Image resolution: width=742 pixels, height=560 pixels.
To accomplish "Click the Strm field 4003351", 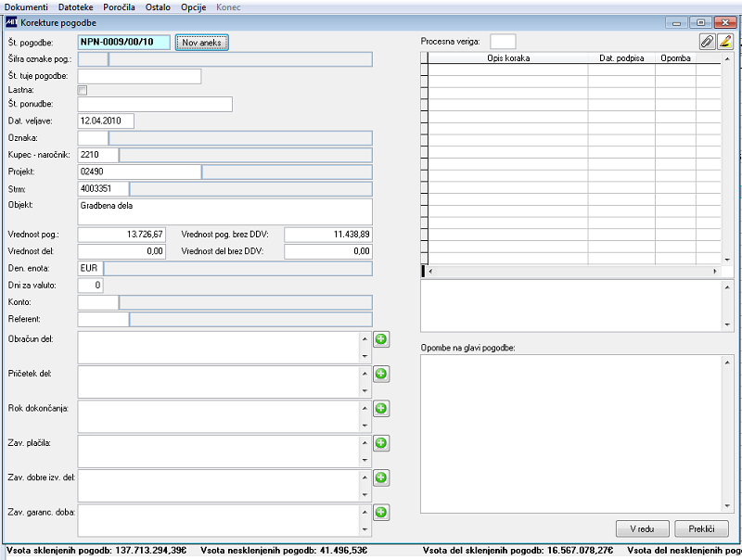I will 103,189.
